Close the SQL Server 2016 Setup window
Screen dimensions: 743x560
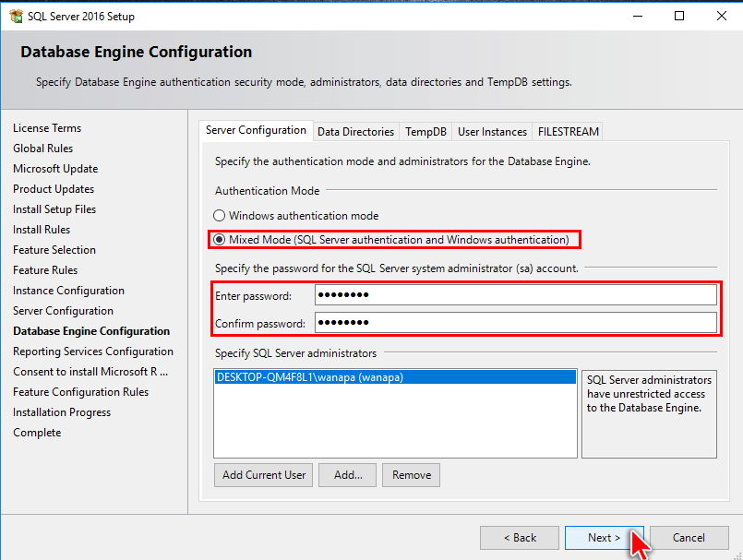click(x=721, y=16)
